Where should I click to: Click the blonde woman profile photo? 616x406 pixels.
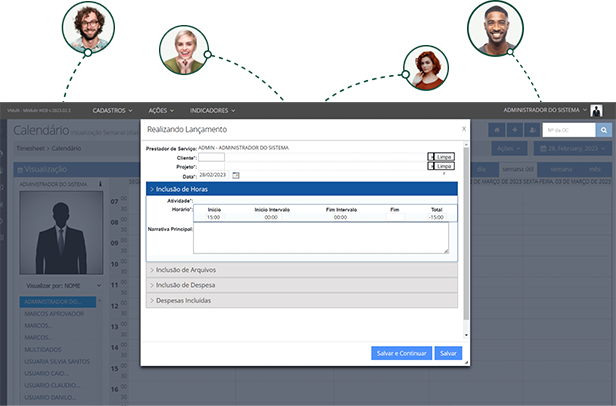coord(183,46)
